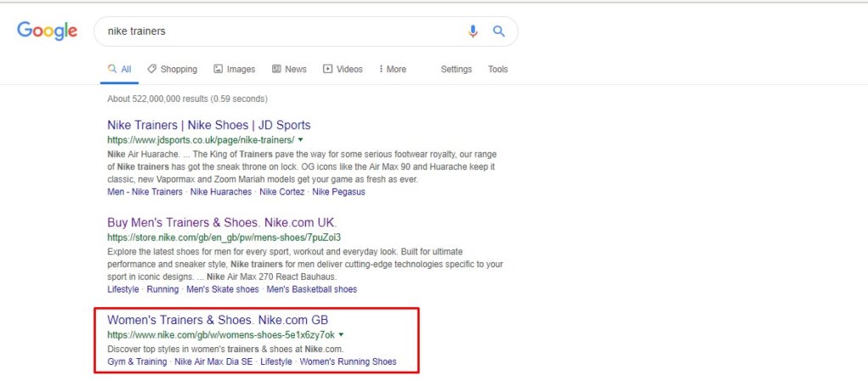Open the 'Nike Pegasus' sitelink
This screenshot has height=381, width=868.
tap(339, 192)
